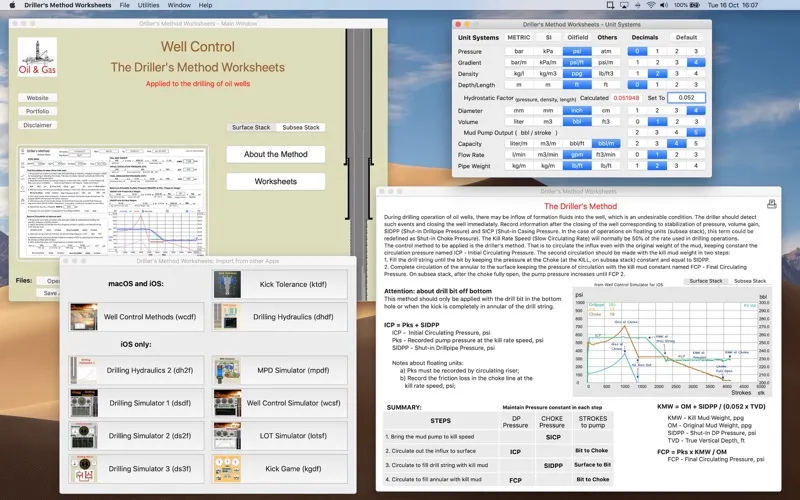800x500 pixels.
Task: Set Mud Pump Output decimals to 5
Action: click(695, 132)
